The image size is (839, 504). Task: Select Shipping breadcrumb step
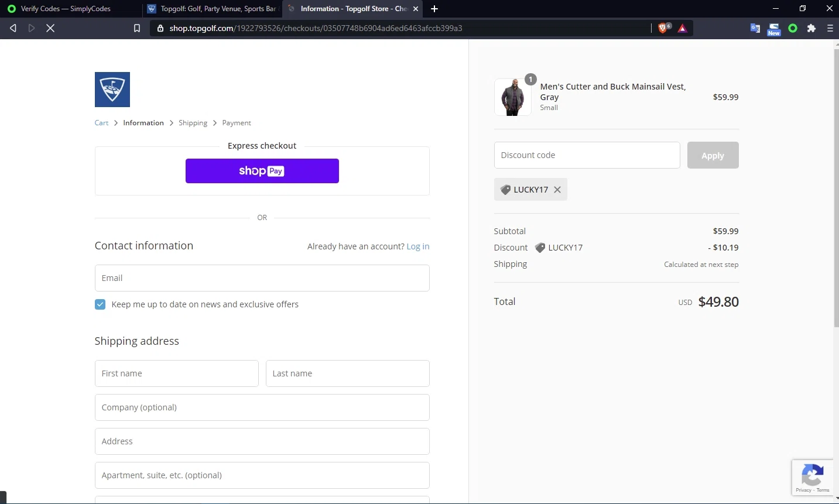pos(193,123)
